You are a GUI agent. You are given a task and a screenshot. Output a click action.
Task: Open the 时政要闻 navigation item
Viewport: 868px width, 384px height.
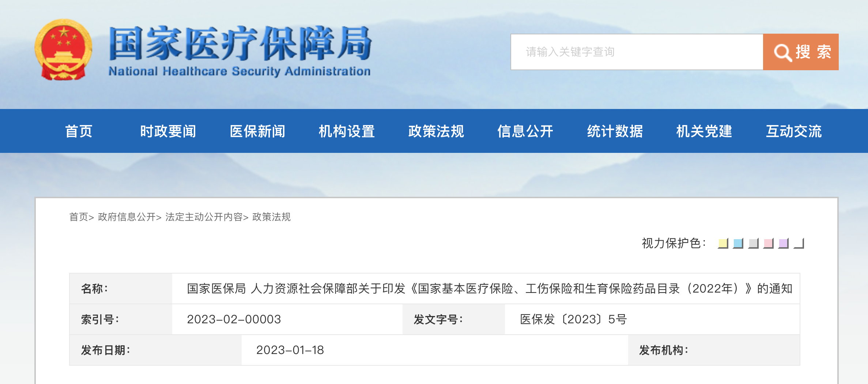(168, 131)
